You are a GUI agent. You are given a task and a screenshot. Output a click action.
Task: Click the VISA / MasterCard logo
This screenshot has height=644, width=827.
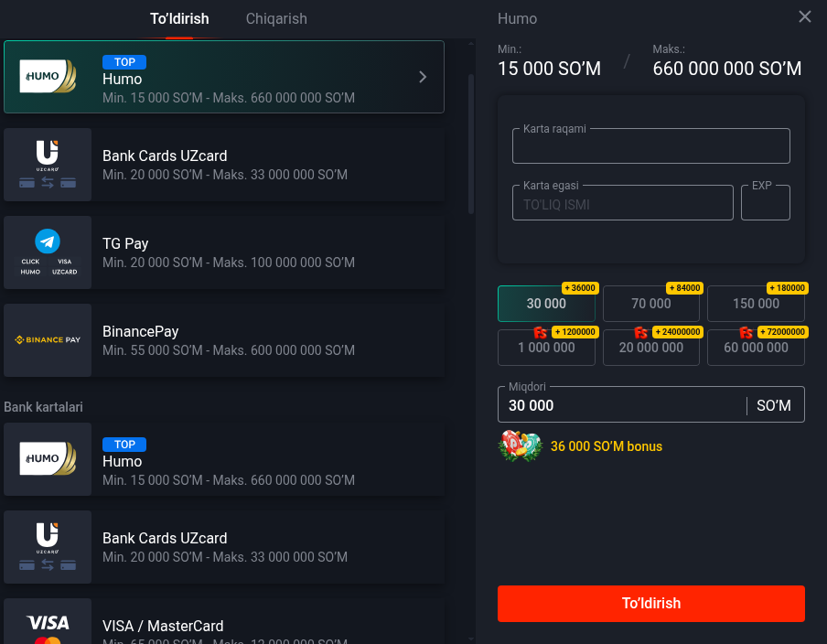48,628
